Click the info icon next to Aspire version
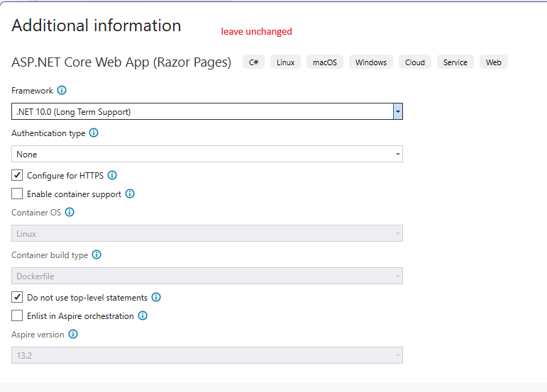The image size is (547, 392). 73,334
